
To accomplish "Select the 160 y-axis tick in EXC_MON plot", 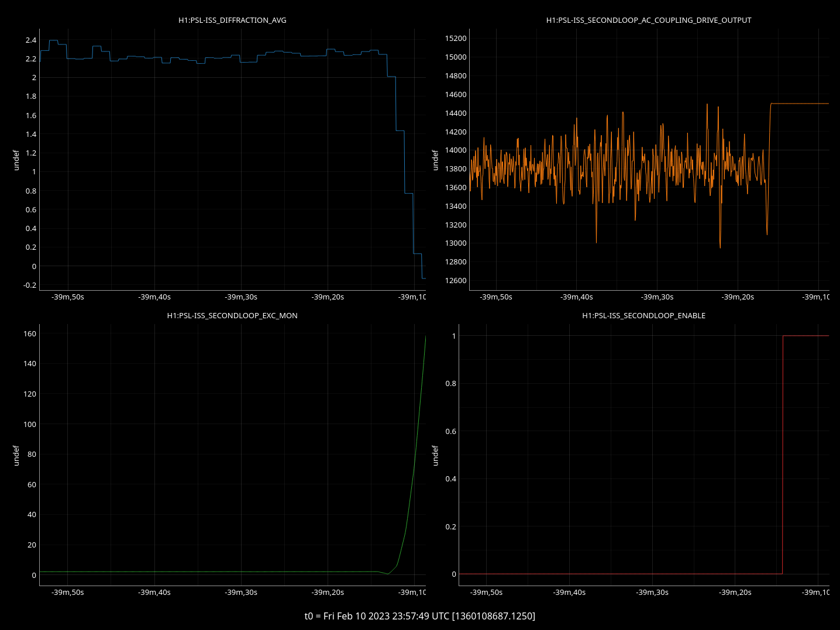I will 29,333.
